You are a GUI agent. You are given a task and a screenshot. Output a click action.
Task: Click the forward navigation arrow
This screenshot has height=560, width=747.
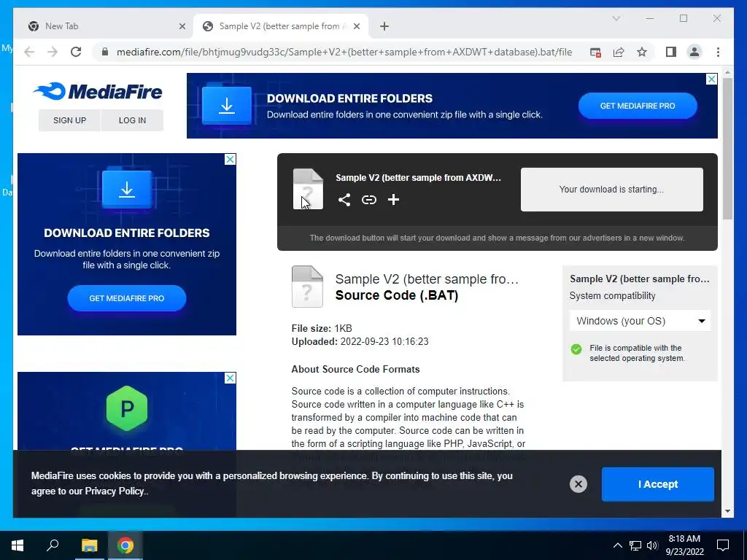53,52
